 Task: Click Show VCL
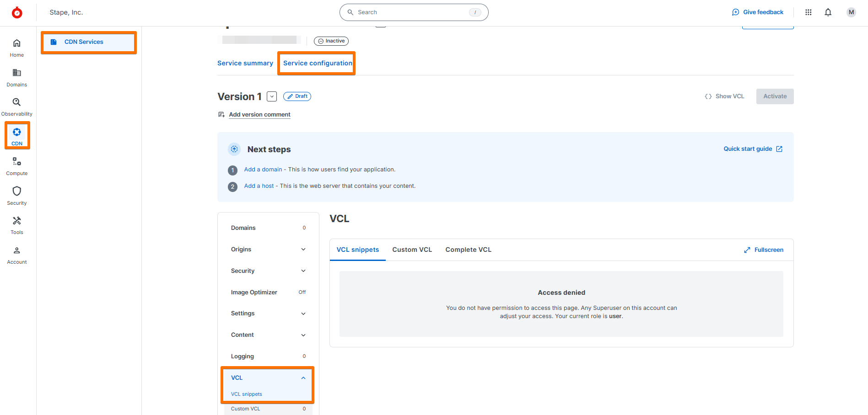coord(725,96)
